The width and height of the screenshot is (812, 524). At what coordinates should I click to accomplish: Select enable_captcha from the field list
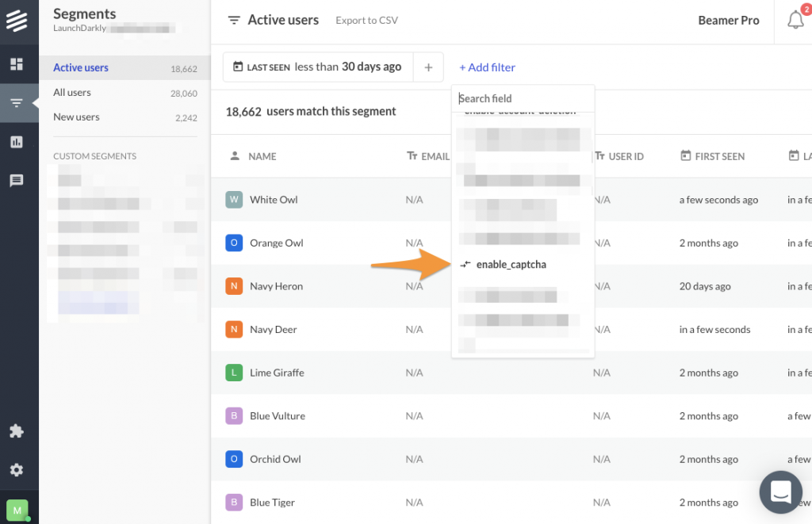tap(511, 264)
